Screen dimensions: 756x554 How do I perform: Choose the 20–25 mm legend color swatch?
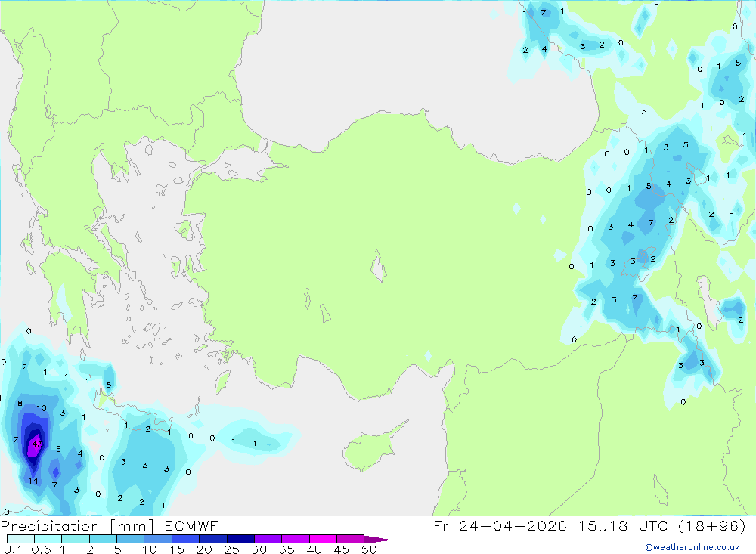[212, 539]
